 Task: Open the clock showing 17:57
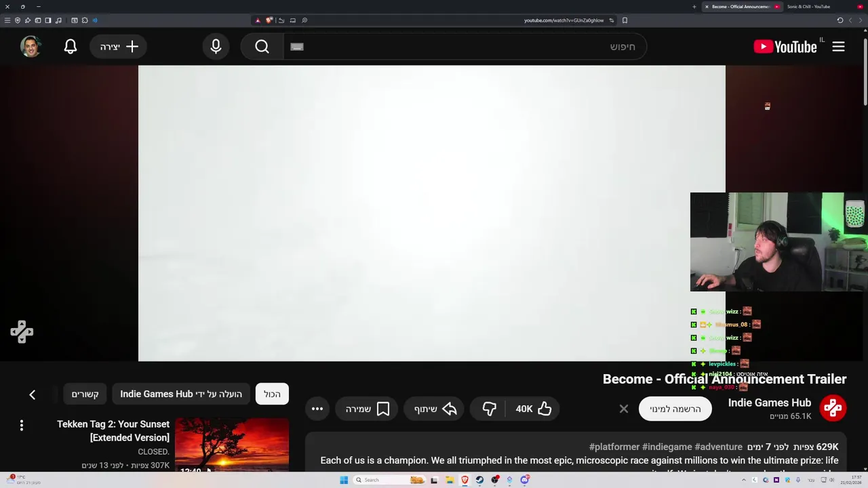point(851,480)
